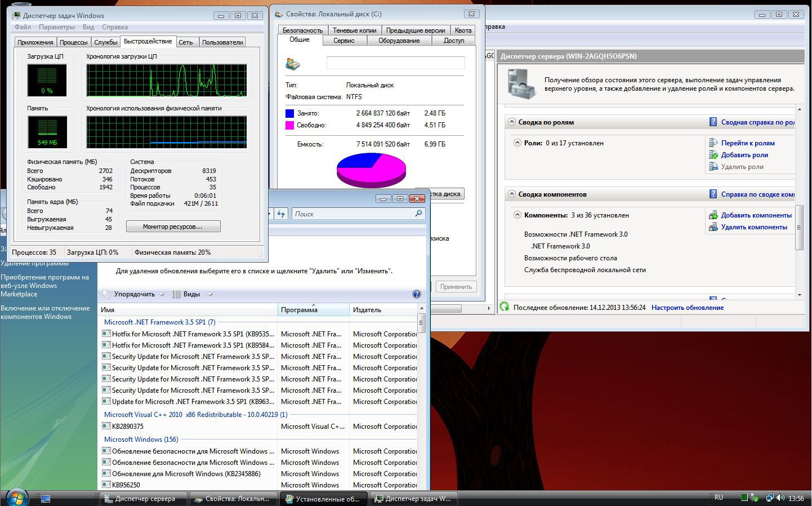Switch to the Оборудование tab
The image size is (812, 506).
[399, 41]
